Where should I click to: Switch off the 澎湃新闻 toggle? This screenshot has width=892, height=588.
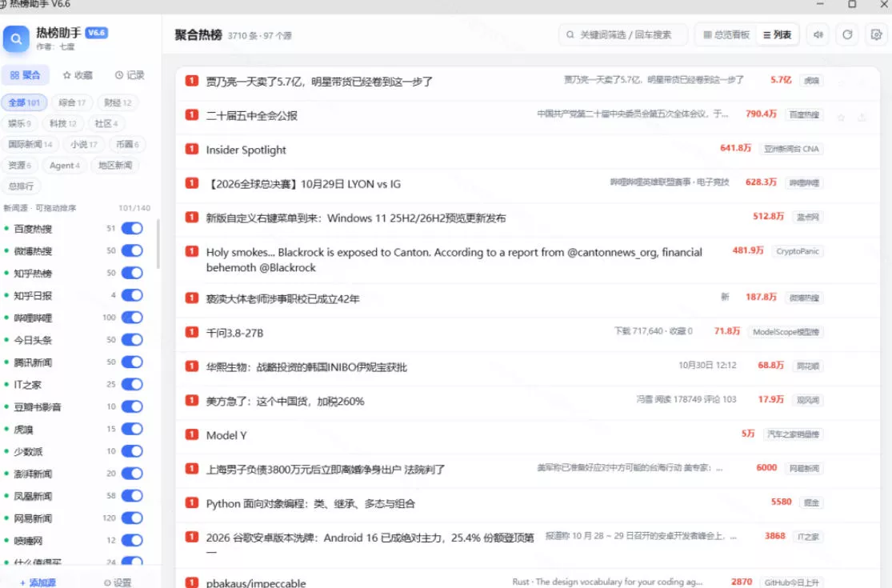pyautogui.click(x=132, y=473)
